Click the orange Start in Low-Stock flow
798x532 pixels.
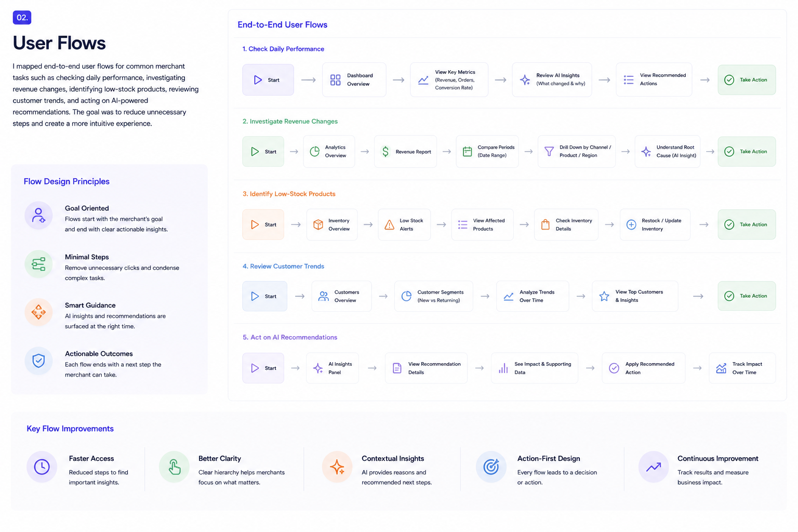[x=263, y=224]
